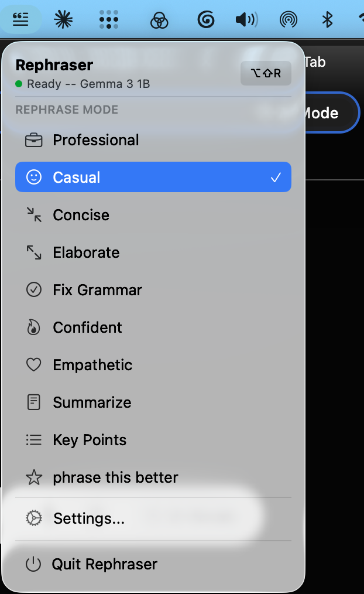
Task: Select the Professional rephrase mode
Action: [x=96, y=139]
